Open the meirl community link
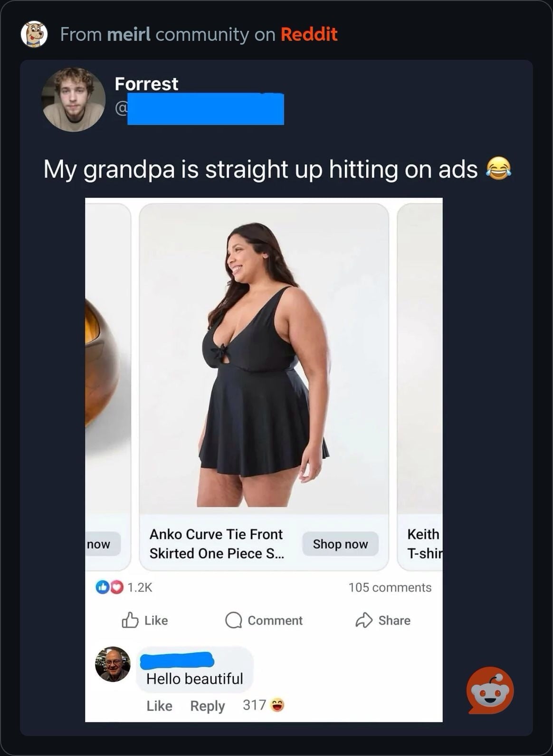Image resolution: width=553 pixels, height=756 pixels. pos(129,34)
